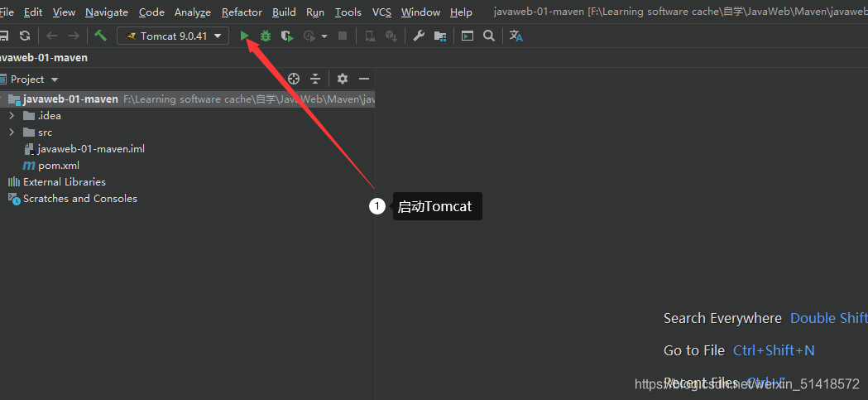Viewport: 868px width, 400px height.
Task: Click the Synchronize refresh icon
Action: tap(24, 36)
